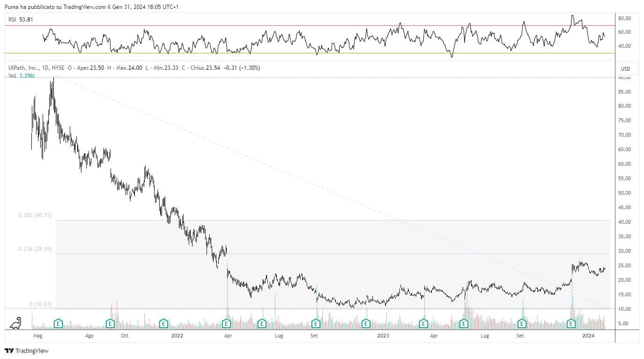Click the TradingView logo in the footer
The height and width of the screenshot is (359, 644).
(x=27, y=351)
